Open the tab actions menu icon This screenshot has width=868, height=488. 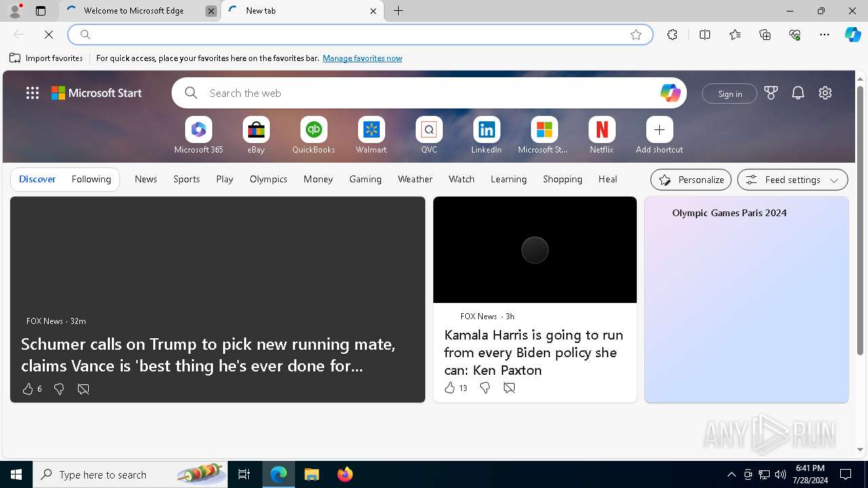[41, 11]
